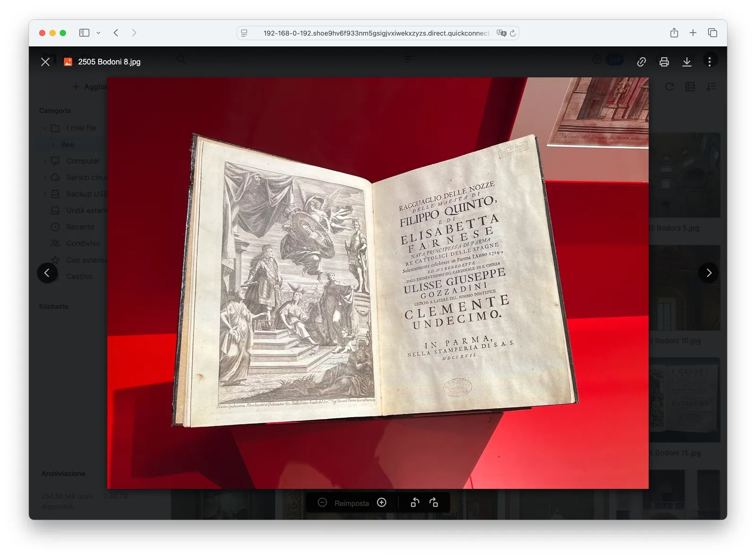The image size is (756, 558).
Task: Expand the Servizi cloud tree chevron
Action: [x=44, y=178]
